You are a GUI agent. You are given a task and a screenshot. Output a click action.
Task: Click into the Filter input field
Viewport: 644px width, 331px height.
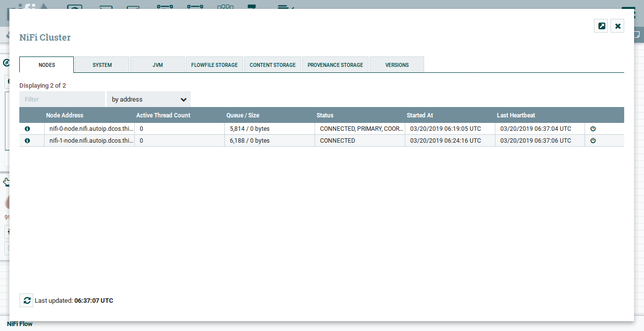tap(62, 99)
